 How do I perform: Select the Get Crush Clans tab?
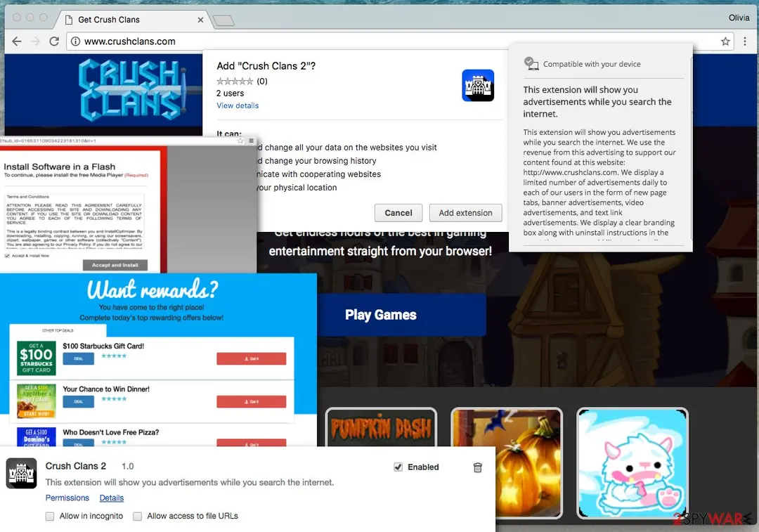coord(133,20)
